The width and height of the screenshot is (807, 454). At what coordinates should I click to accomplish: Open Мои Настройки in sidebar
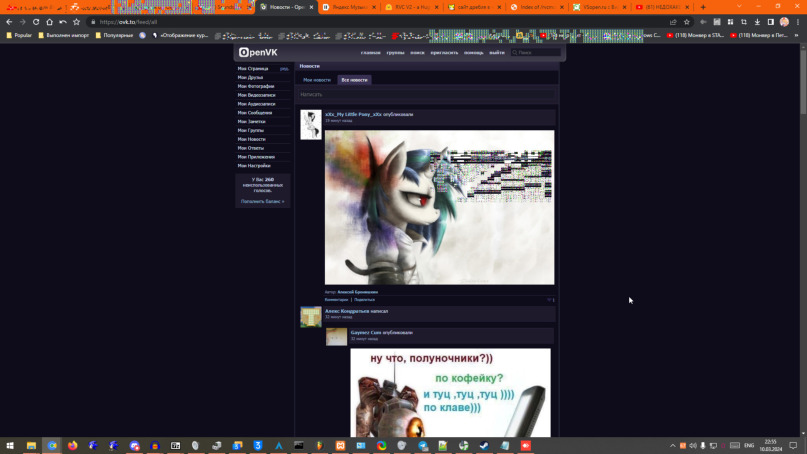[x=254, y=166]
